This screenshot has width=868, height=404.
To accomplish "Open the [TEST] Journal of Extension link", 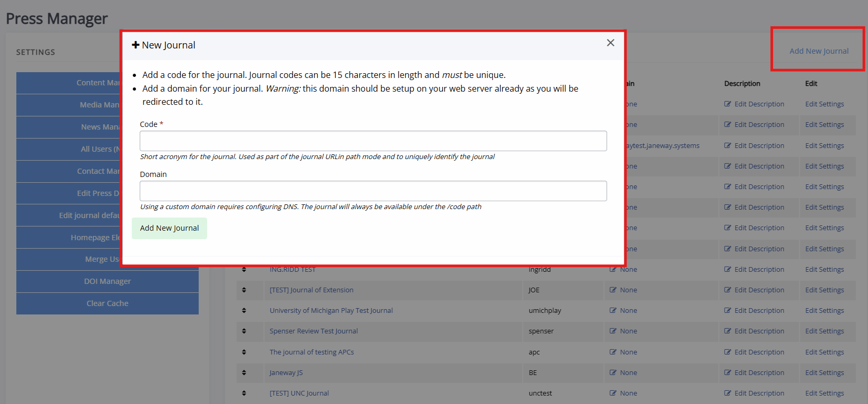I will [x=311, y=290].
